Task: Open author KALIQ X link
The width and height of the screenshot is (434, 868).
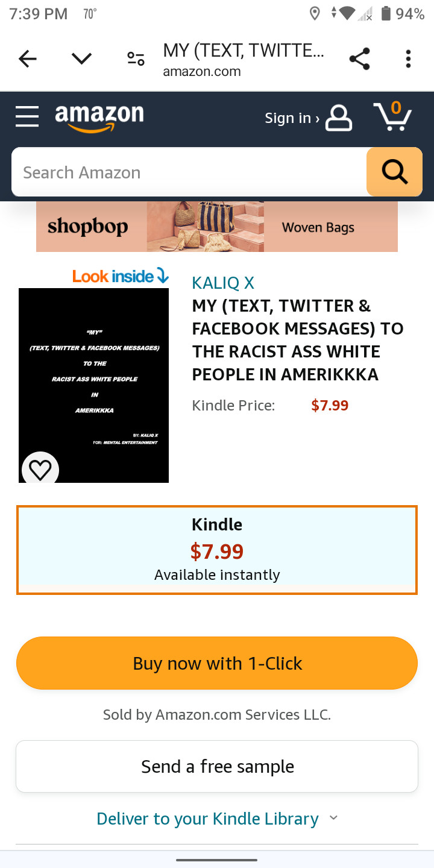Action: [x=223, y=283]
